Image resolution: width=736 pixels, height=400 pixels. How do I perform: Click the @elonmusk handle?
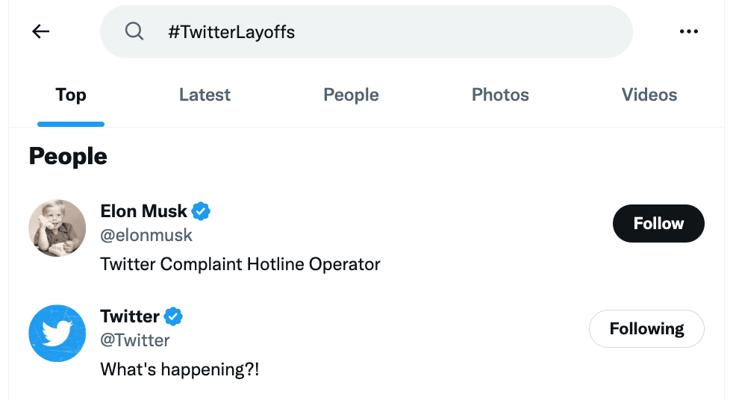coord(146,235)
